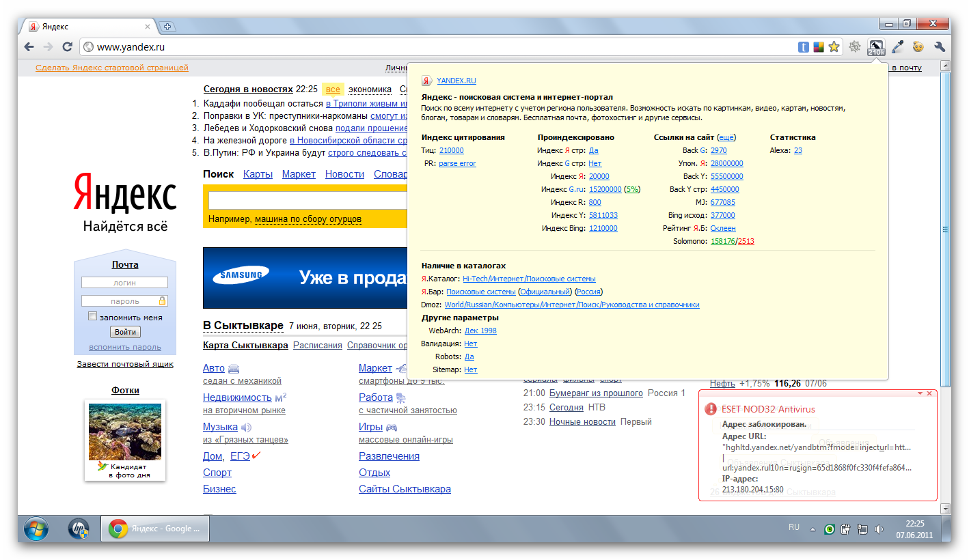Screen dimensions: 969x560
Task: Click the page scrollbar down arrow
Action: tap(945, 509)
